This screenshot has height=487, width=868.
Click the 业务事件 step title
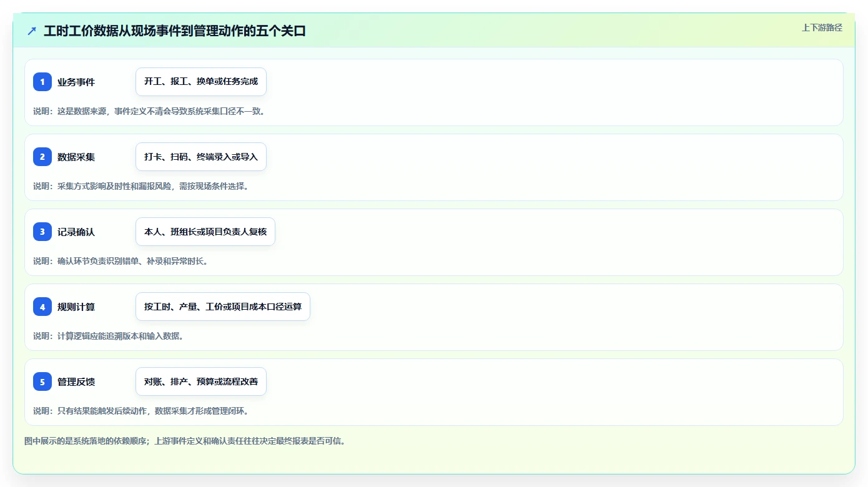[76, 82]
